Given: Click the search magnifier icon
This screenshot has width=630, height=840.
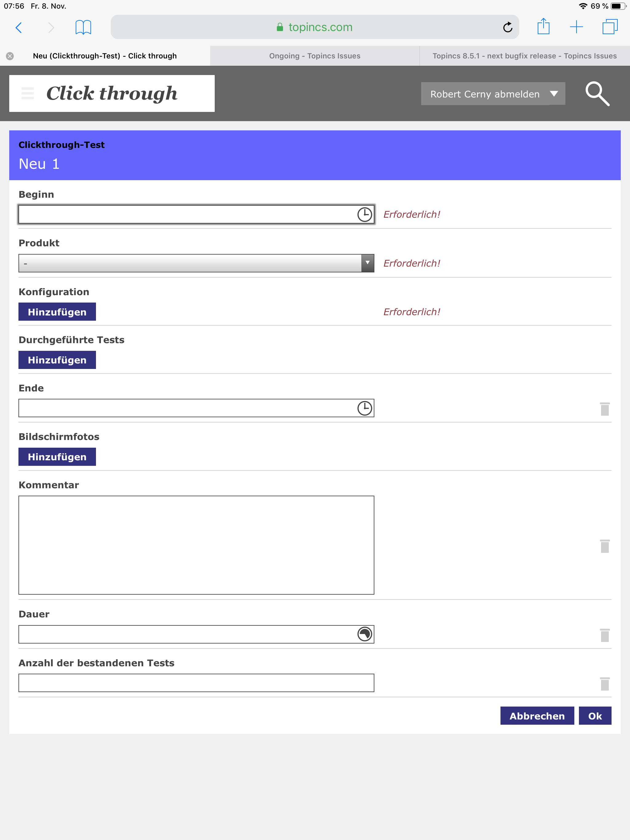Looking at the screenshot, I should point(597,93).
